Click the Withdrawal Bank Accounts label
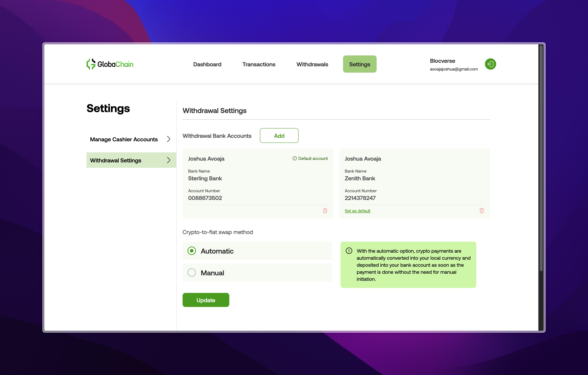 217,136
